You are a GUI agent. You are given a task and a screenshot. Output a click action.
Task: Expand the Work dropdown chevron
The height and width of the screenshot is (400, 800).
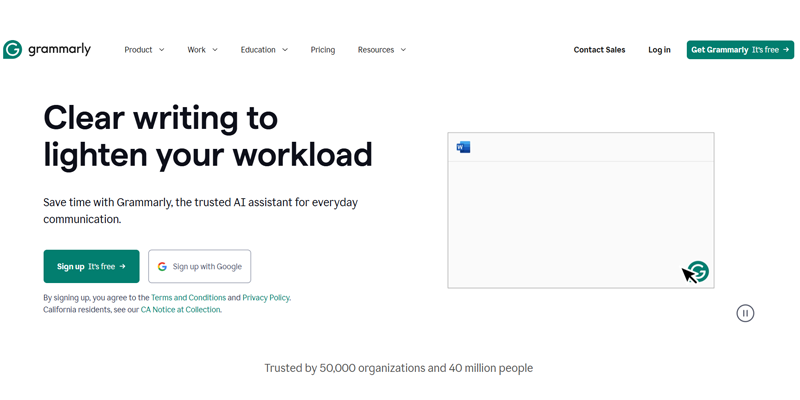[215, 50]
